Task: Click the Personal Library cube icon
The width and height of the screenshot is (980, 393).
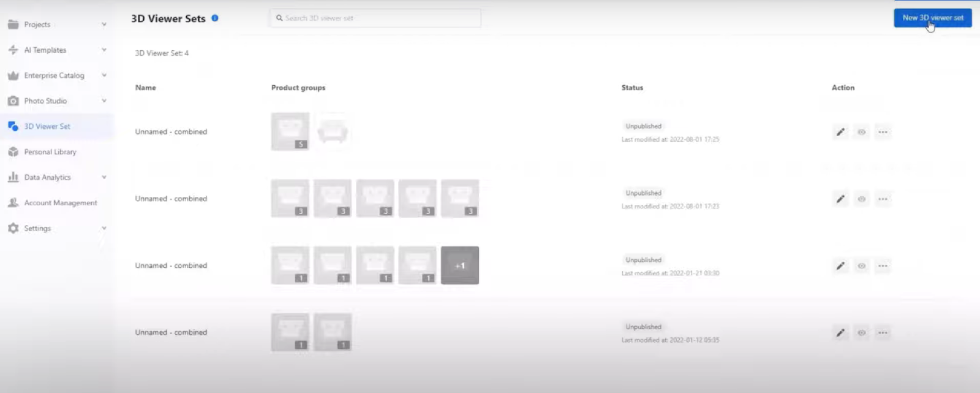Action: coord(13,151)
